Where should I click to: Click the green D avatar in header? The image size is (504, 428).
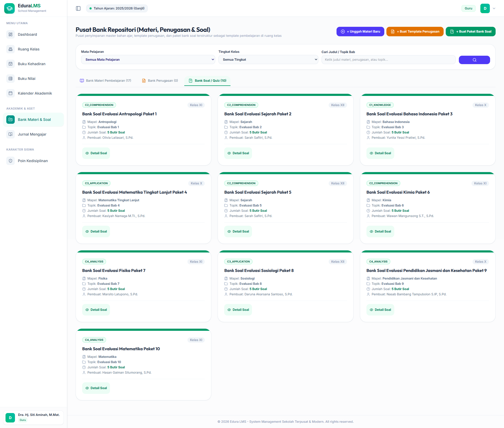485,8
